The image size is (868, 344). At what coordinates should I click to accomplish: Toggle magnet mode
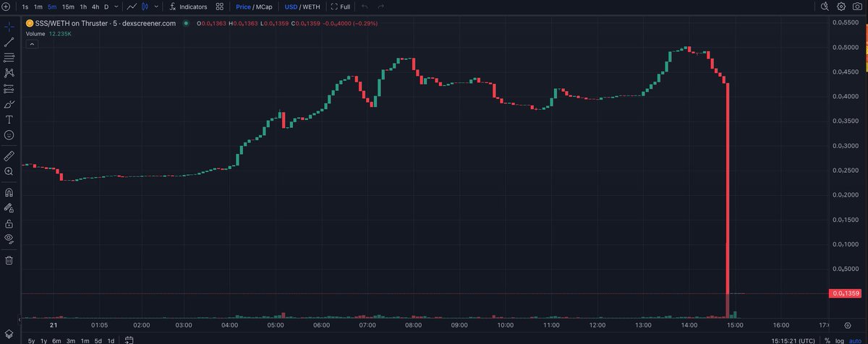pos(9,192)
